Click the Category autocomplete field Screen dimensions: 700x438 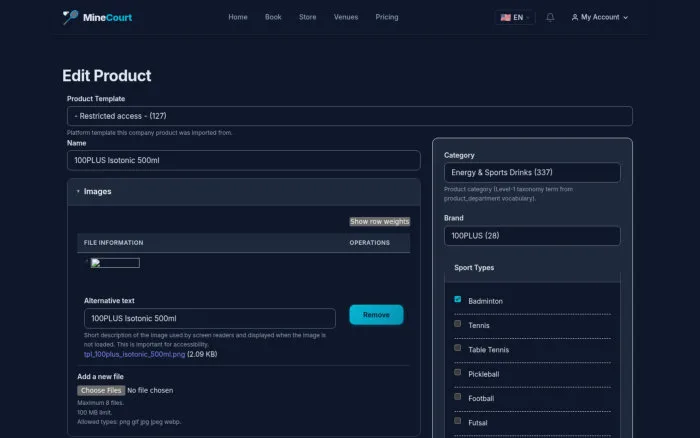coord(532,172)
